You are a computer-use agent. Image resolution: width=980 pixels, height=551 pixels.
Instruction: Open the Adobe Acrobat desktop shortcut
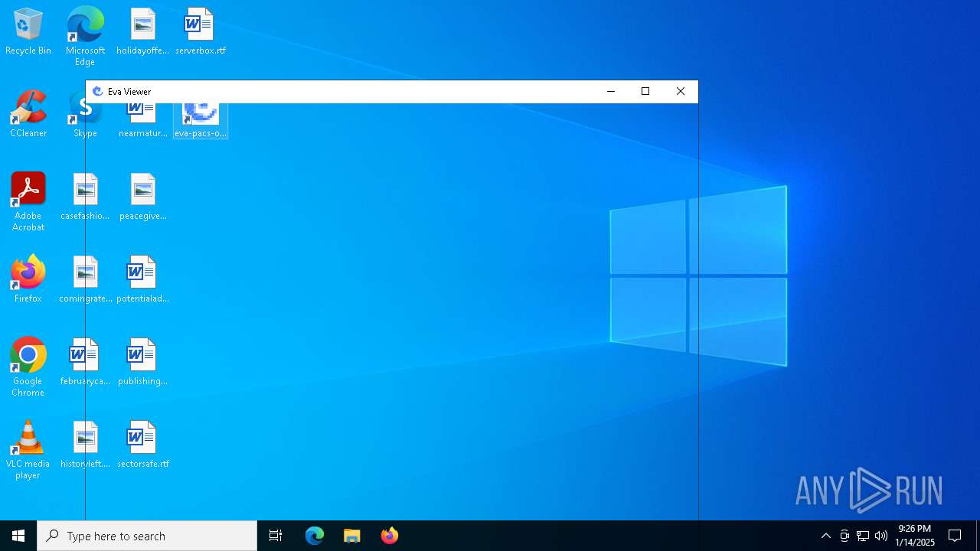click(x=28, y=202)
